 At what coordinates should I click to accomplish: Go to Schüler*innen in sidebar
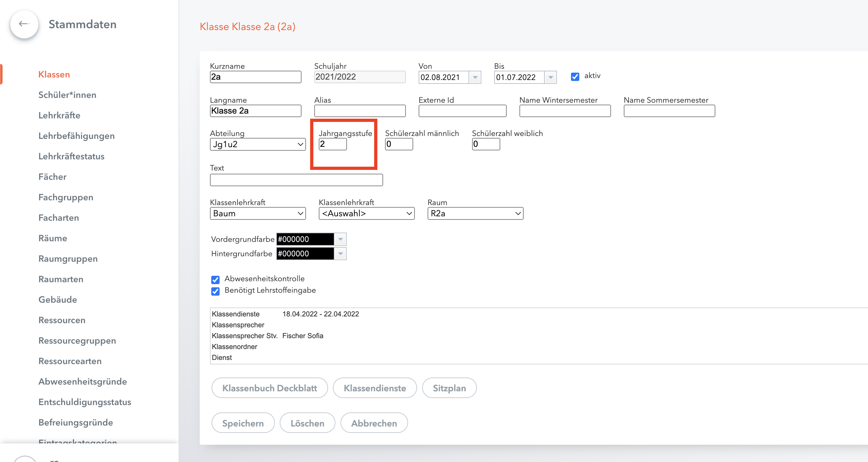(67, 95)
